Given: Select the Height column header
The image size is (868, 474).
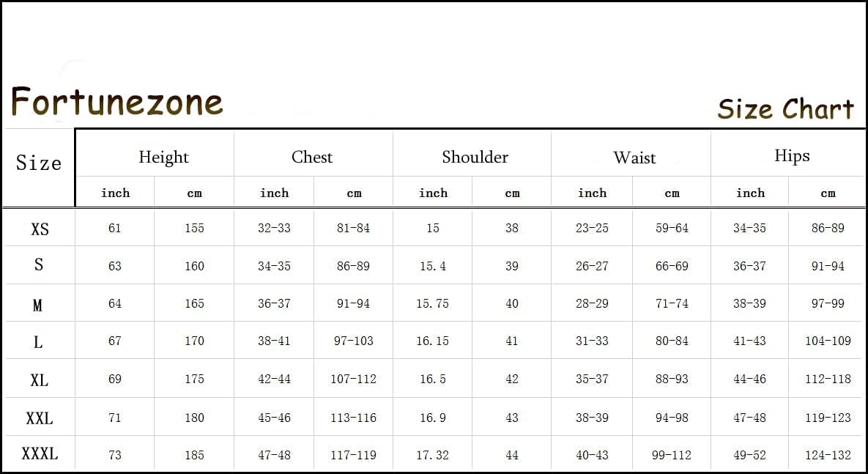Looking at the screenshot, I should 163,157.
